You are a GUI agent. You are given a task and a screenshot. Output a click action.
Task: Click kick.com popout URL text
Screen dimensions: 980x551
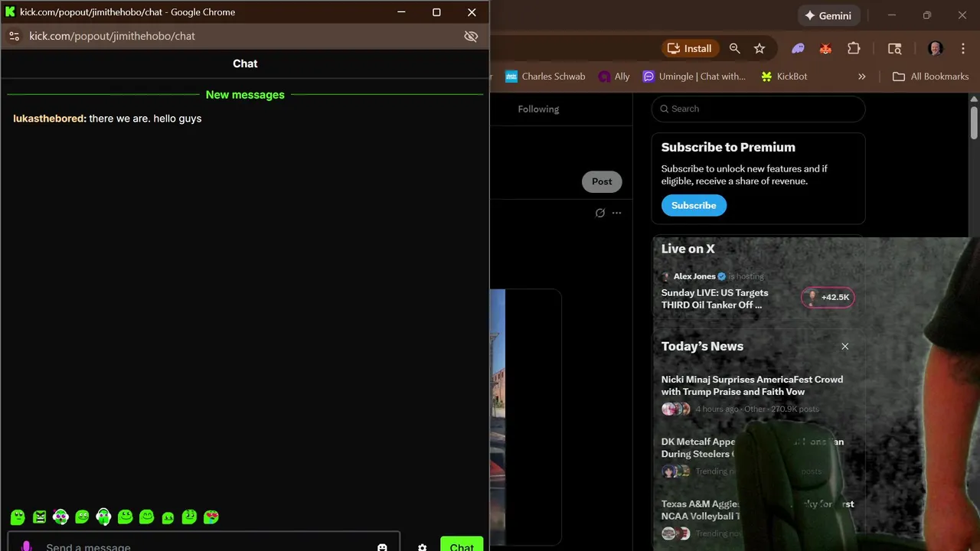click(x=112, y=36)
